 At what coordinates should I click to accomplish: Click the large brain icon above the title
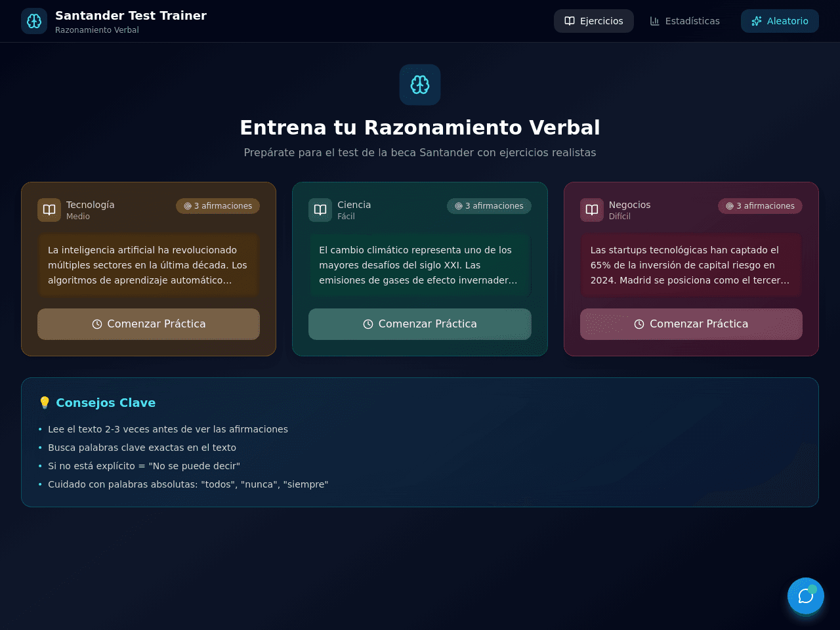pyautogui.click(x=420, y=85)
